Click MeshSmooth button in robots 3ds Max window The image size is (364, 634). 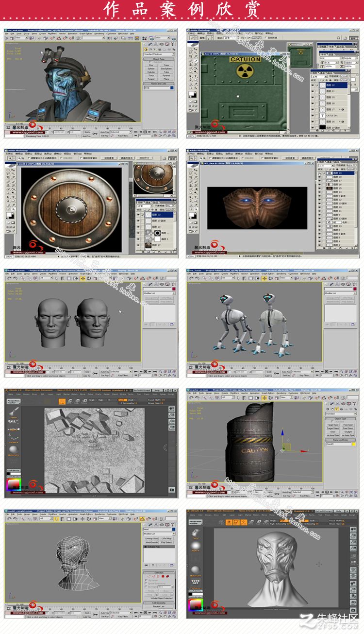[333, 301]
